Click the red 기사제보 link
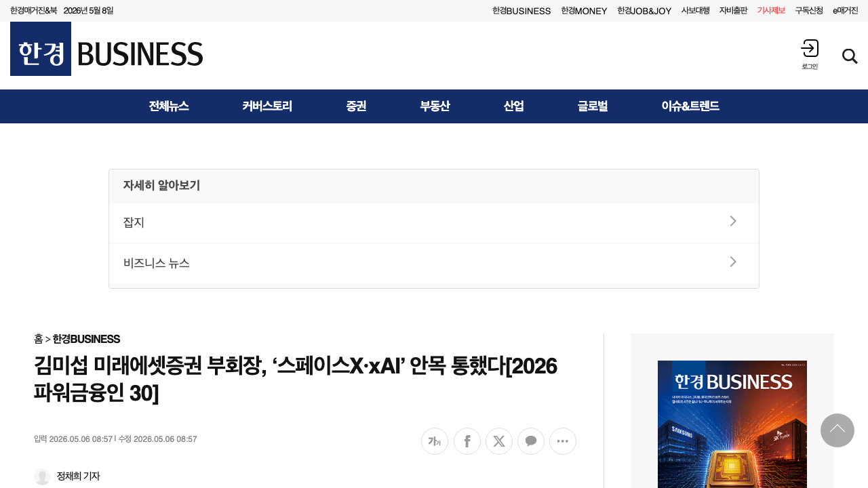 771,11
